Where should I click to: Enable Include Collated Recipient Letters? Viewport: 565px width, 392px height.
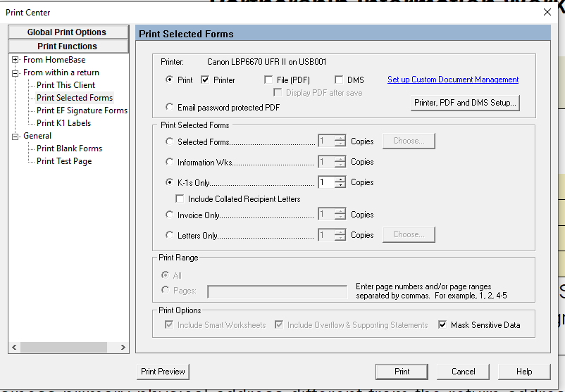180,199
